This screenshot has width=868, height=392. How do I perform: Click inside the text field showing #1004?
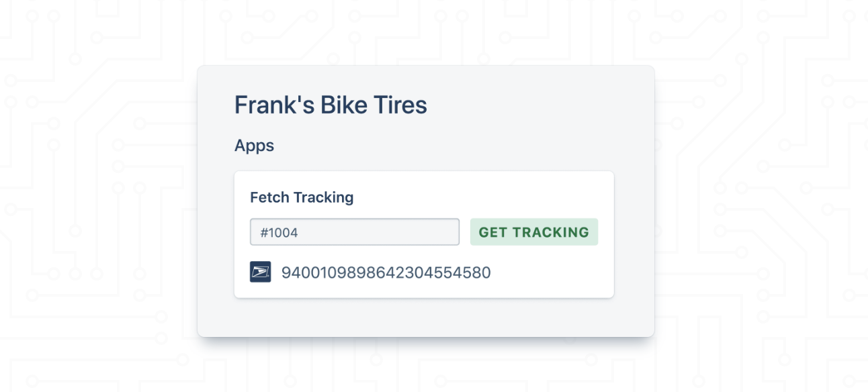pyautogui.click(x=355, y=232)
